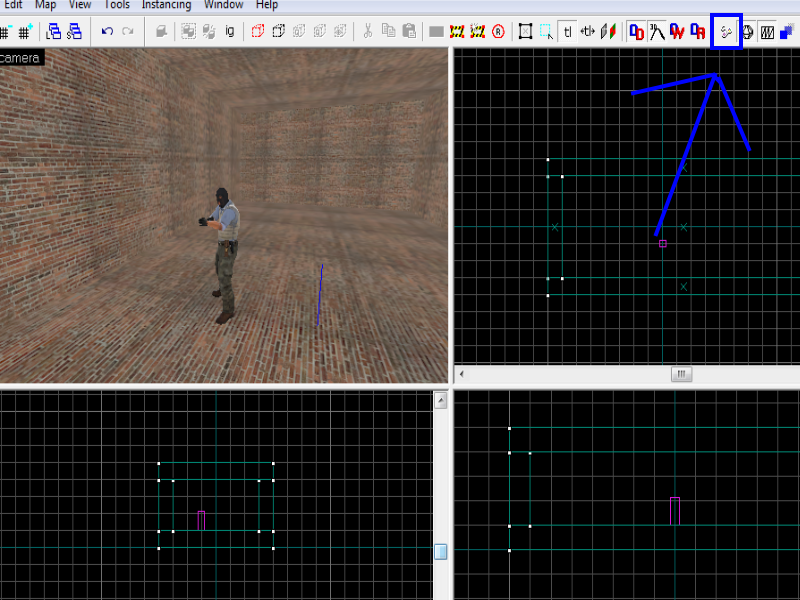
Task: Click the blue overlapping squares icon
Action: (788, 32)
